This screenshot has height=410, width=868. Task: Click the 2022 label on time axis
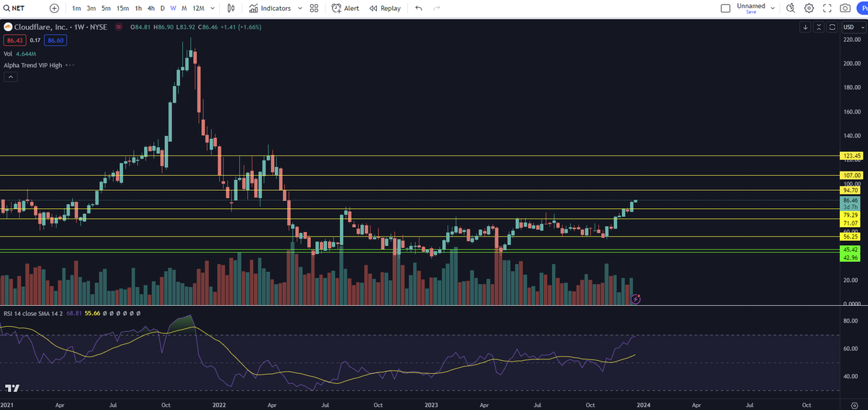(218, 404)
